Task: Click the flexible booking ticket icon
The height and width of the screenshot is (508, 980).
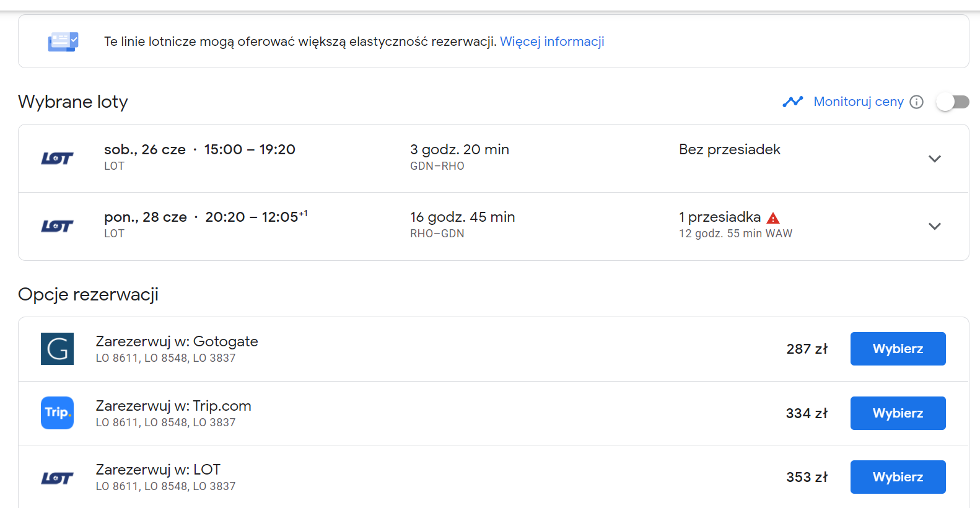Action: 63,42
